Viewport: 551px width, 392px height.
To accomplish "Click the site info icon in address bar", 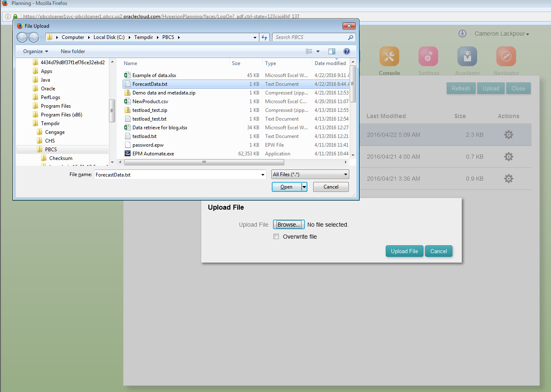I will click(7, 17).
